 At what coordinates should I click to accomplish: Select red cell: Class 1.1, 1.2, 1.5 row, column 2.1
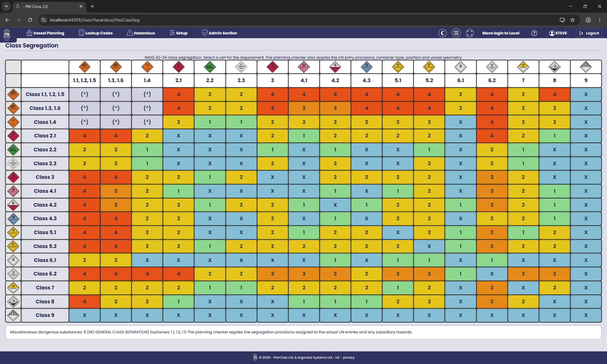tap(179, 94)
